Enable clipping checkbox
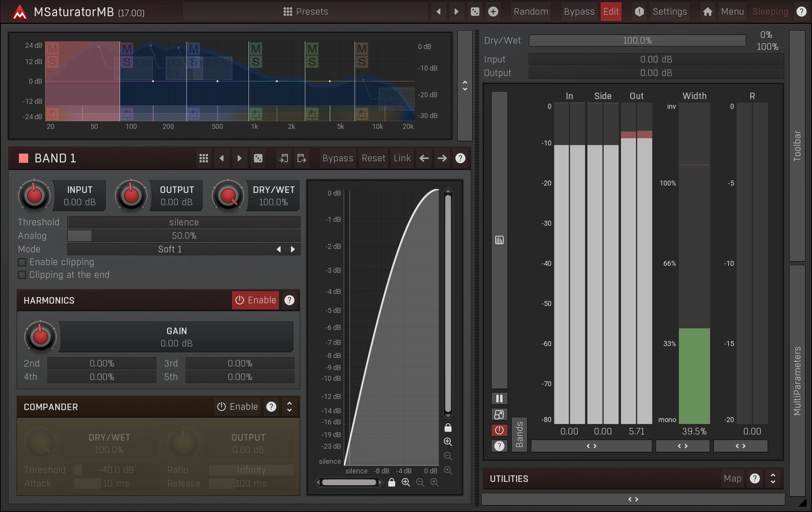 pyautogui.click(x=22, y=262)
